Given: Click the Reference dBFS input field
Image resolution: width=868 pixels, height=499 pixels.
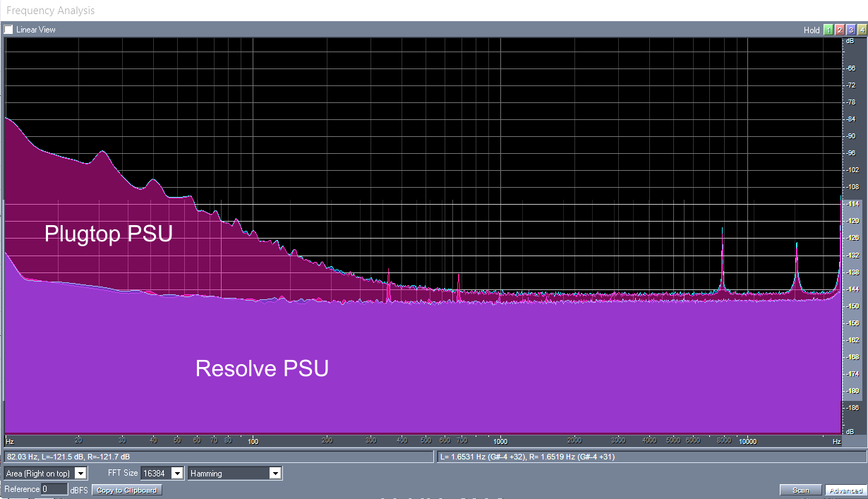Looking at the screenshot, I should coord(54,489).
